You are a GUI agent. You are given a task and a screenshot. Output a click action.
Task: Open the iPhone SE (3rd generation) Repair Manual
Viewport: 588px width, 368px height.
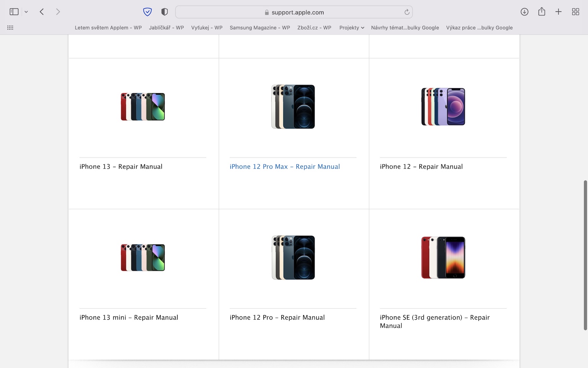pyautogui.click(x=435, y=322)
